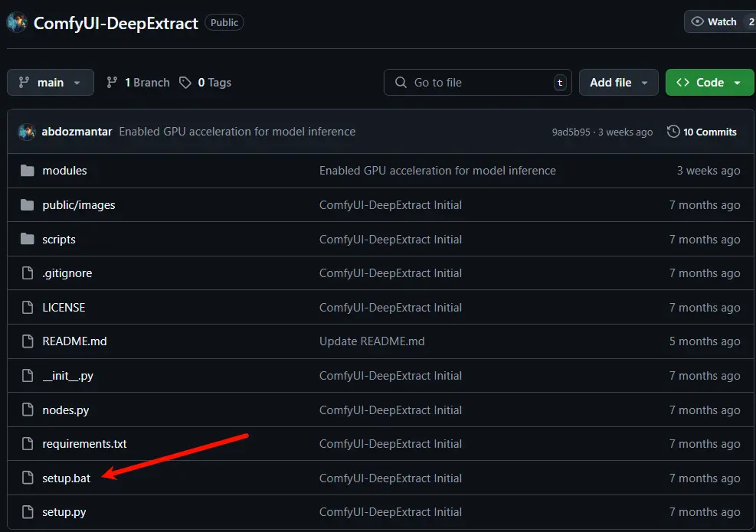Open the nodes.py file
This screenshot has width=756, height=532.
66,410
